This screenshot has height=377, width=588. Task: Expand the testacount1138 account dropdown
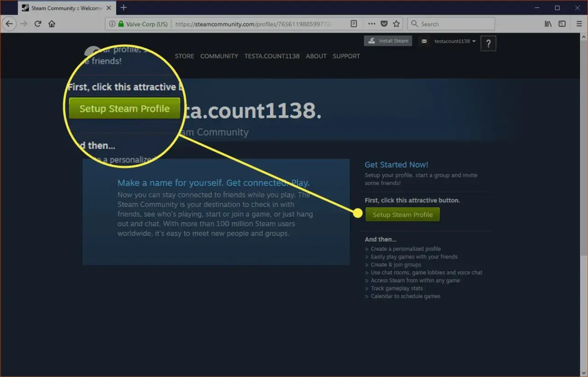pos(455,41)
